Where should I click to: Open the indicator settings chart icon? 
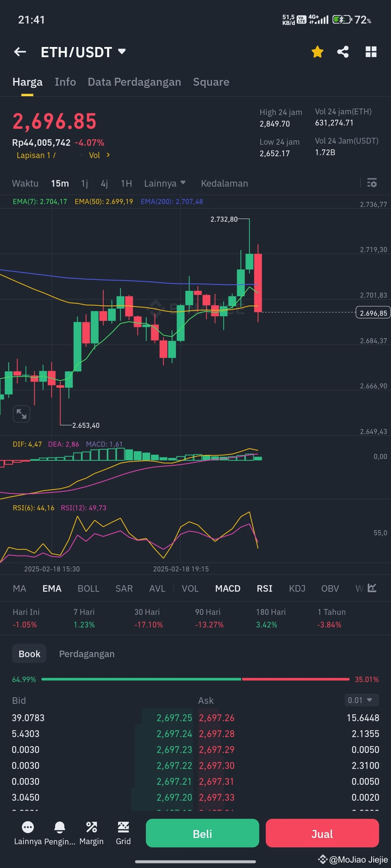(372, 588)
